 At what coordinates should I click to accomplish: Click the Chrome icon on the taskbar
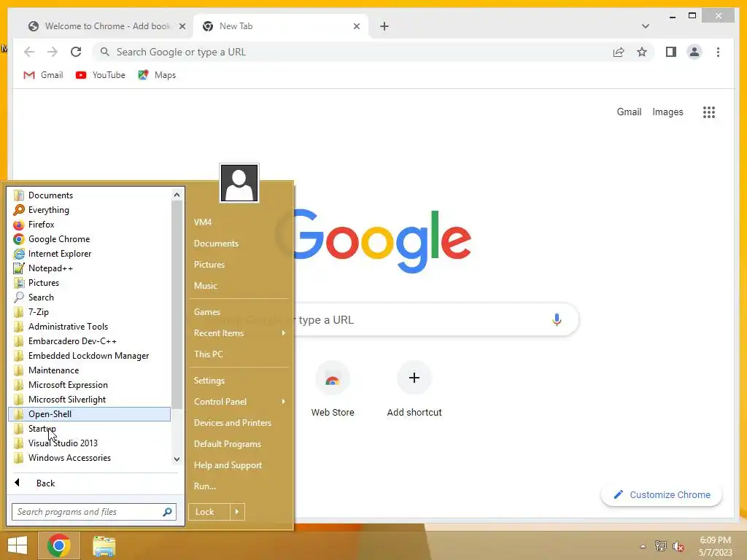pos(59,545)
